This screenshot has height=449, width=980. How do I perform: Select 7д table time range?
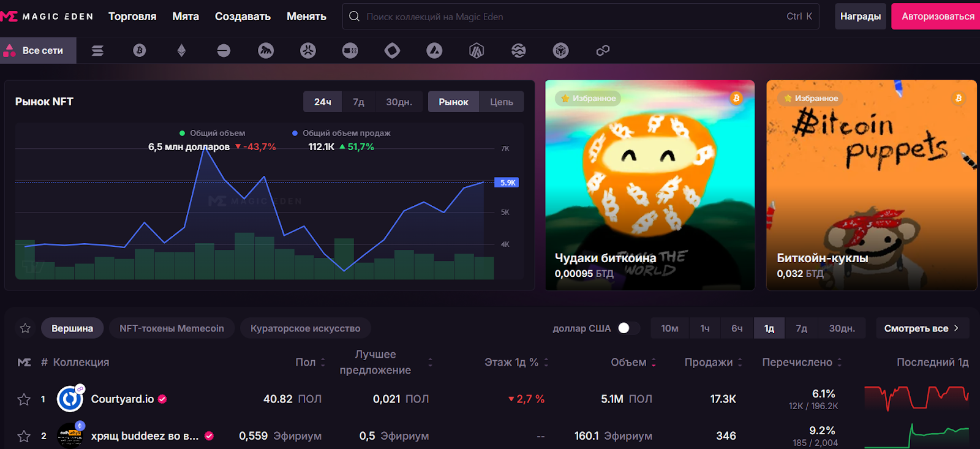click(801, 328)
